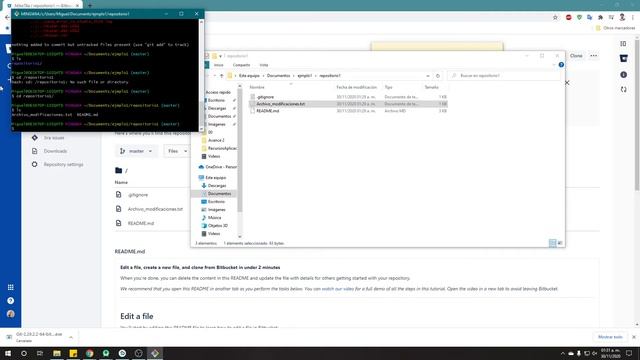This screenshot has height=360, width=640.
Task: Select Acceso rápido in navigation pane
Action: (x=218, y=93)
